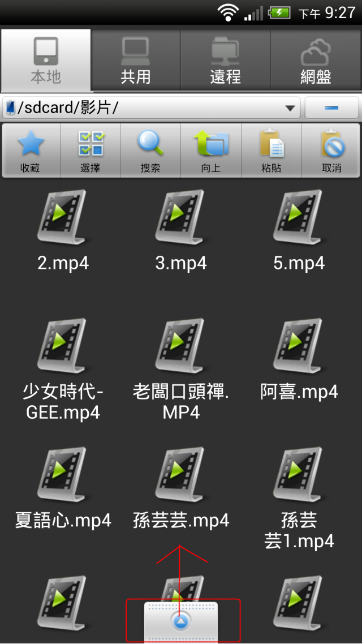Tap the cellular signal strength icon
Viewport: 362px width, 644px height.
coord(253,14)
